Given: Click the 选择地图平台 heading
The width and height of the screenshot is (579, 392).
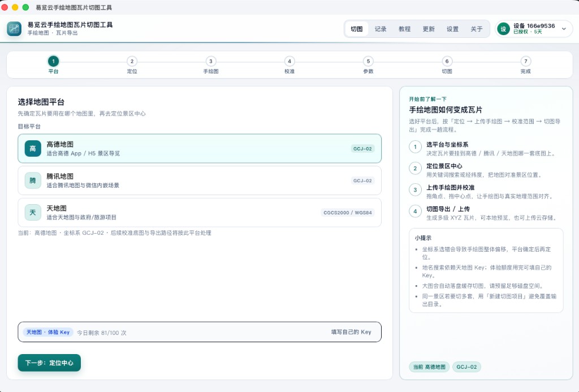Looking at the screenshot, I should click(x=41, y=102).
